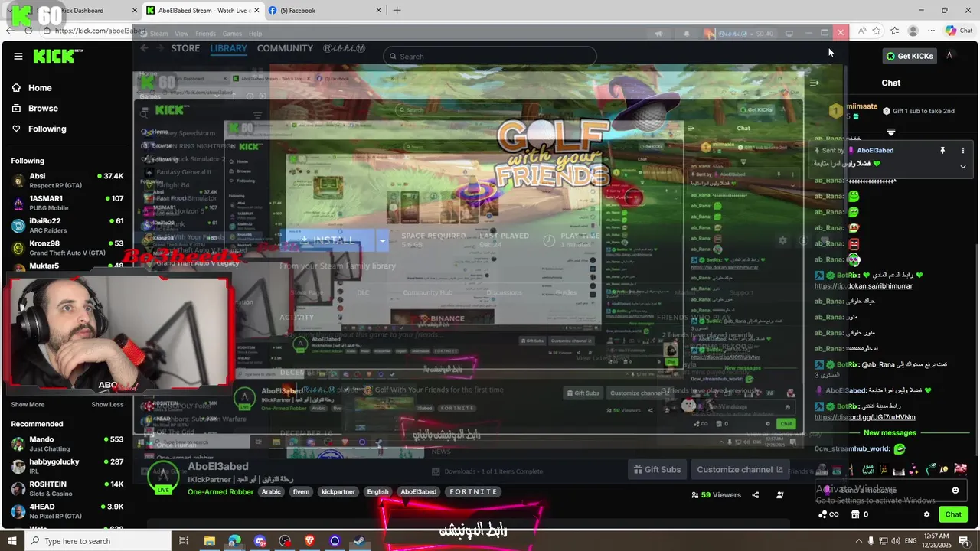
Task: Jump to New messages in chat
Action: (890, 433)
